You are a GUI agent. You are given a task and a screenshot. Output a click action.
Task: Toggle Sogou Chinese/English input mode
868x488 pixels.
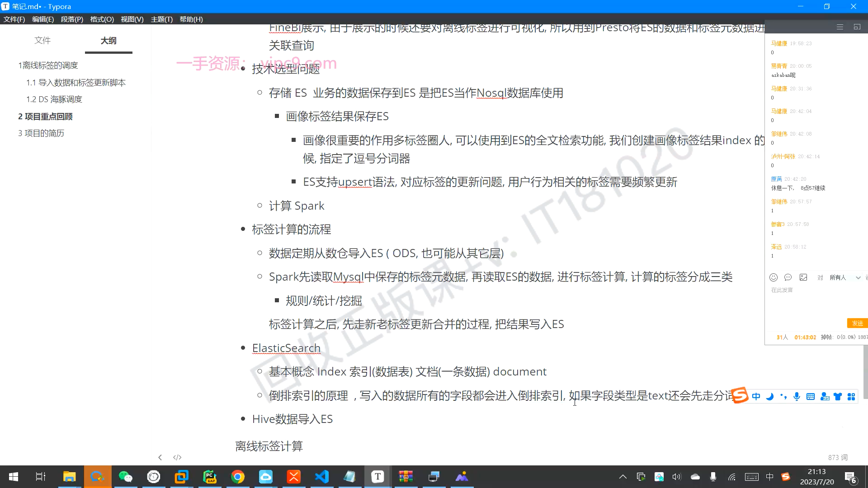(756, 397)
